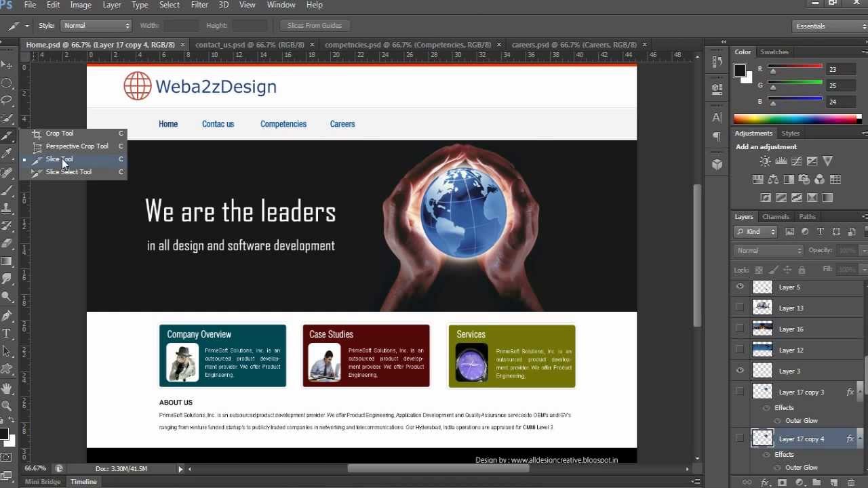This screenshot has height=488, width=868.
Task: Switch to the Styles tab
Action: 791,134
